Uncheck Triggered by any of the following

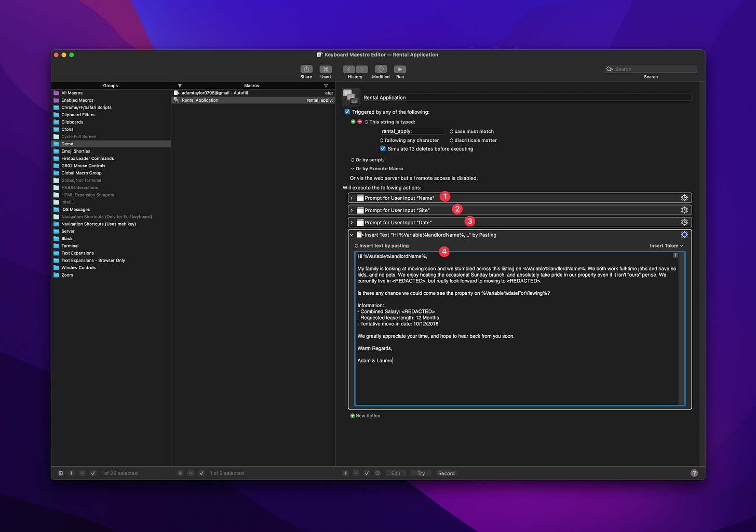pos(347,112)
